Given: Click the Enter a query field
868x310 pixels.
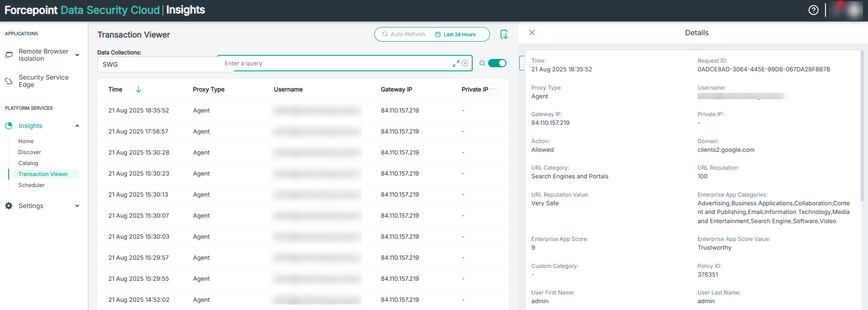Looking at the screenshot, I should coord(334,64).
